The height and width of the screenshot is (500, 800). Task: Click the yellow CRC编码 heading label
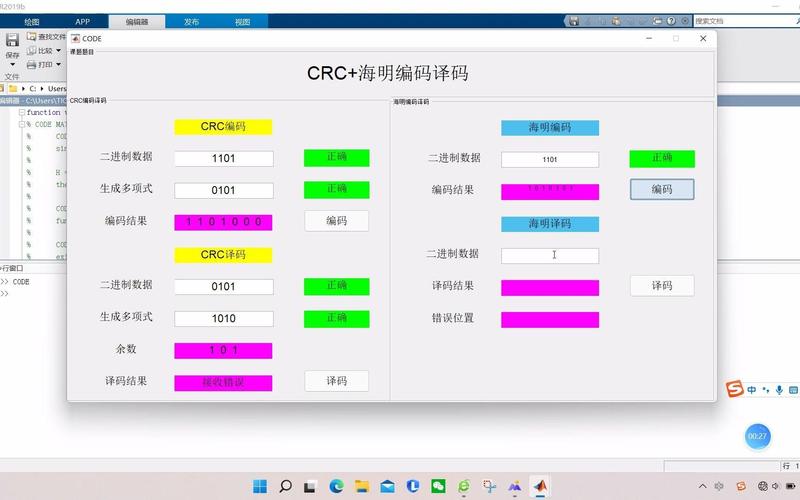[223, 127]
